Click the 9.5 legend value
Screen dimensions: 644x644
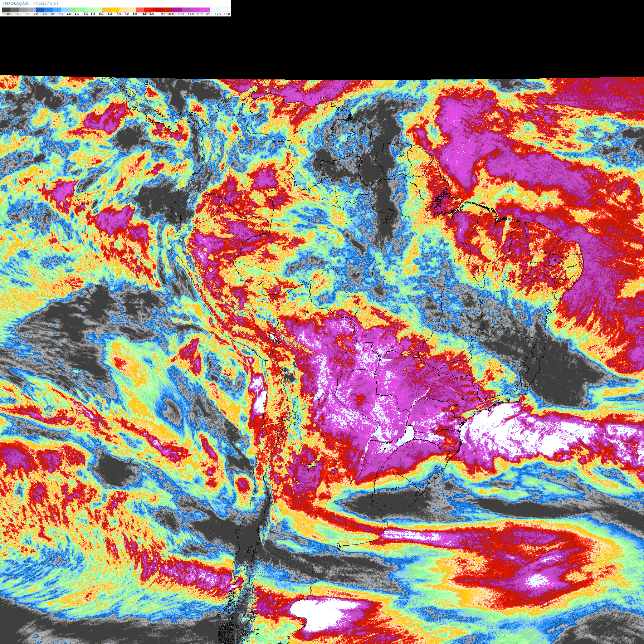163,14
